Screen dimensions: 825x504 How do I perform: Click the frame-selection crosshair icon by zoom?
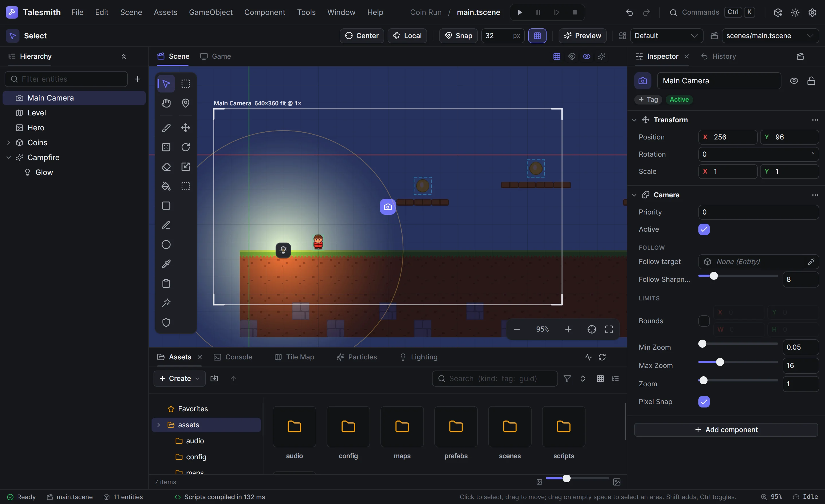(x=592, y=329)
